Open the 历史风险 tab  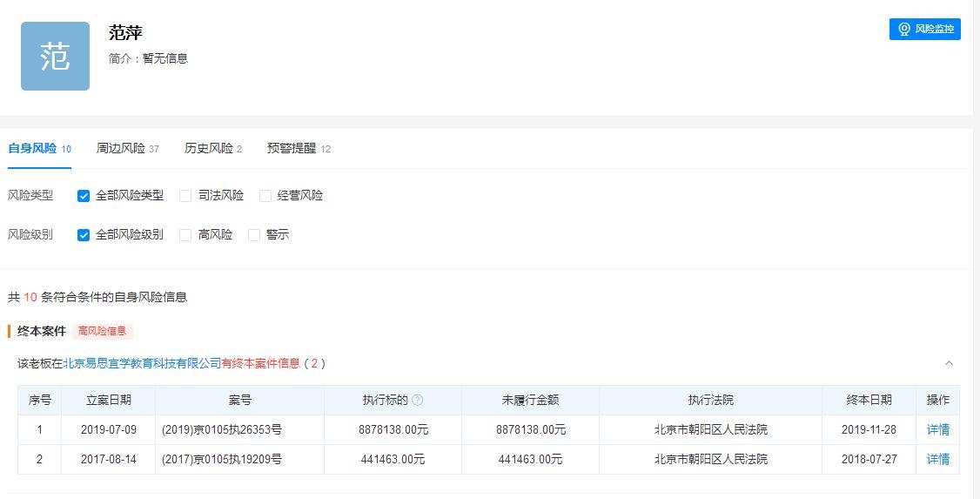(x=213, y=149)
